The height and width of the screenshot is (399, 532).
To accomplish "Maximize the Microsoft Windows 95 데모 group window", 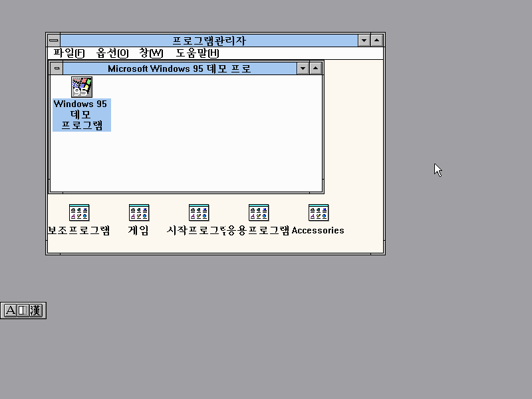I will [x=315, y=68].
